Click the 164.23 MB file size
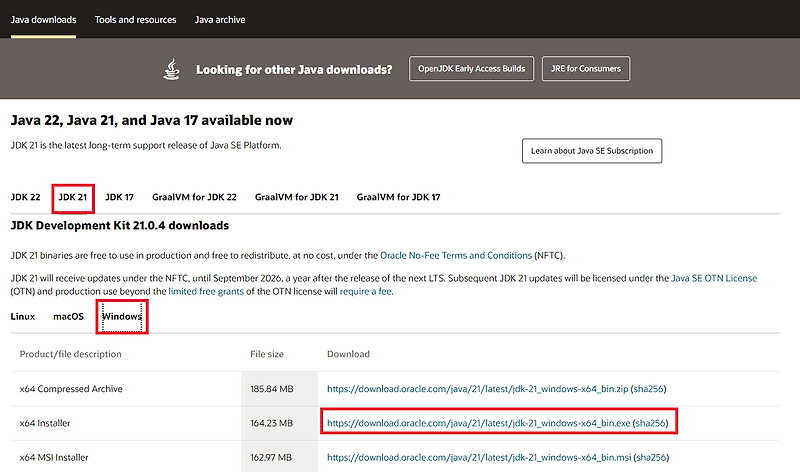 (271, 423)
